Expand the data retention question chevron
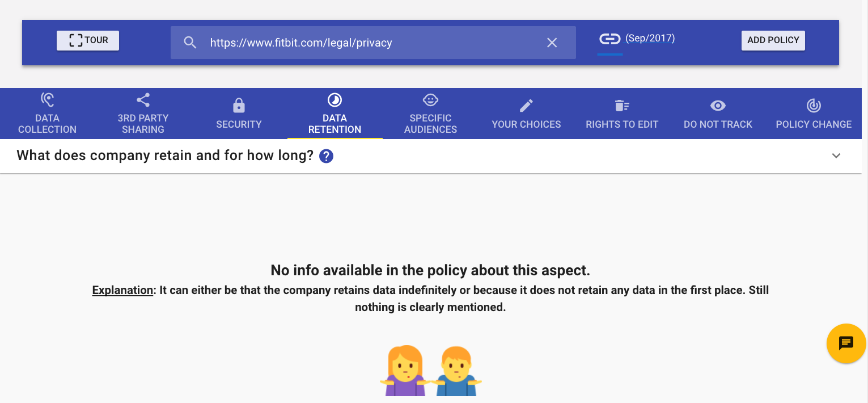 pyautogui.click(x=836, y=156)
